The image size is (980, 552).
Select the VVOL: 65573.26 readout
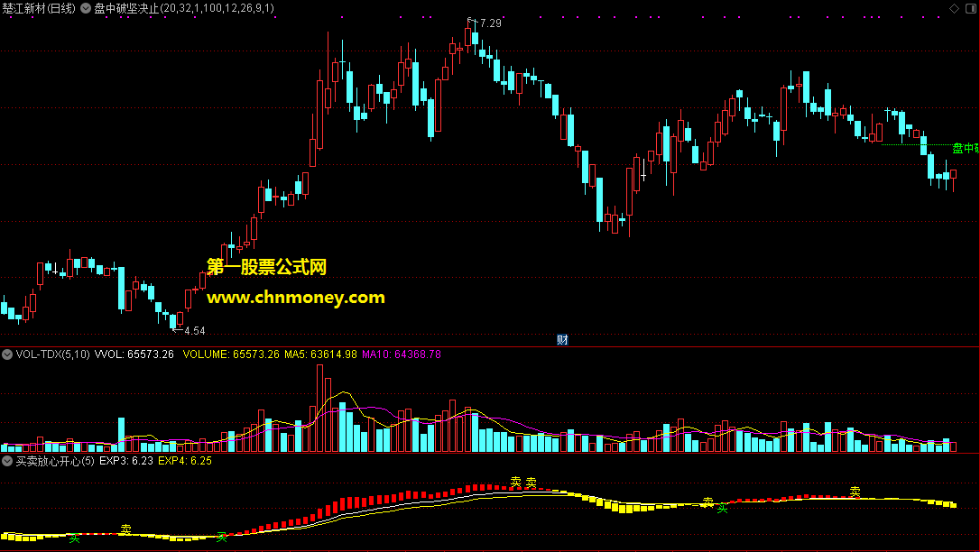[x=134, y=354]
